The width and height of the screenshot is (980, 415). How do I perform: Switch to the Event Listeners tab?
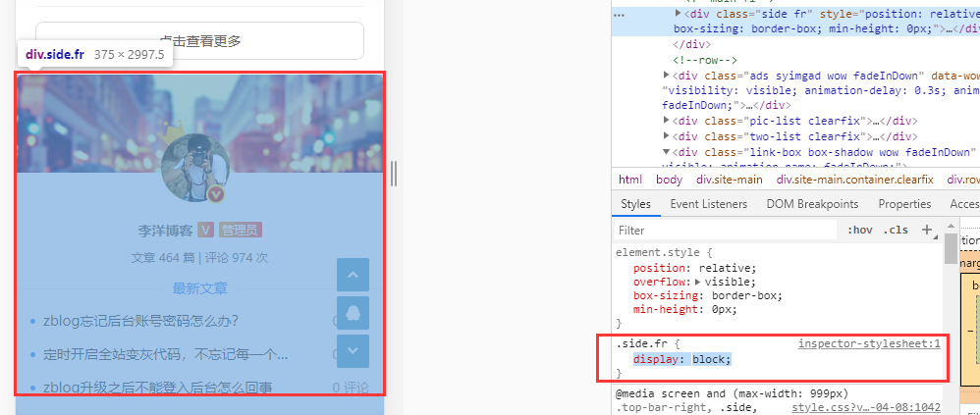[x=708, y=204]
